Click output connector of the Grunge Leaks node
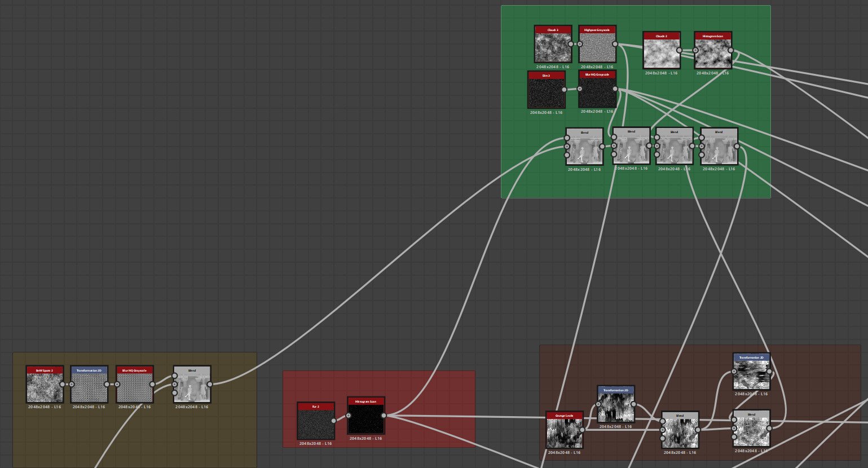The height and width of the screenshot is (468, 868). pyautogui.click(x=583, y=430)
